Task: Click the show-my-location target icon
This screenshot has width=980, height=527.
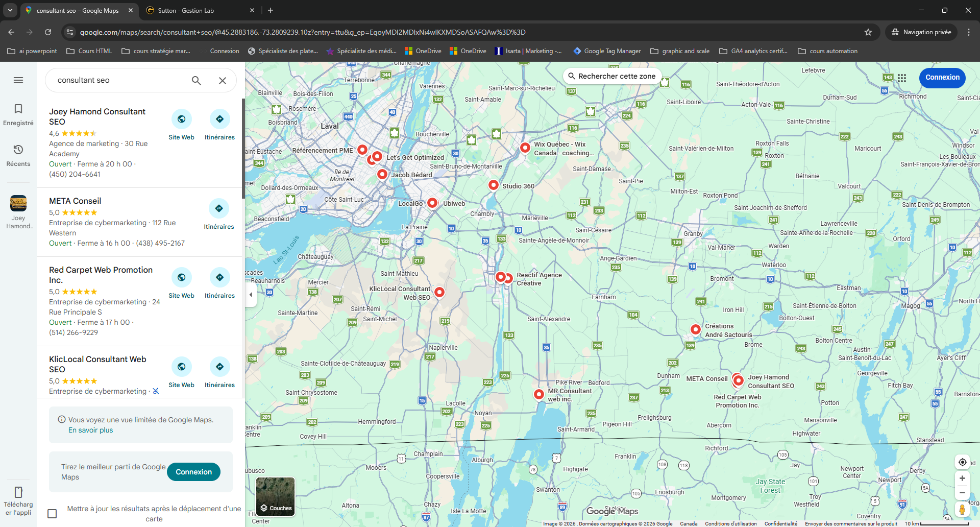Action: coord(963,462)
